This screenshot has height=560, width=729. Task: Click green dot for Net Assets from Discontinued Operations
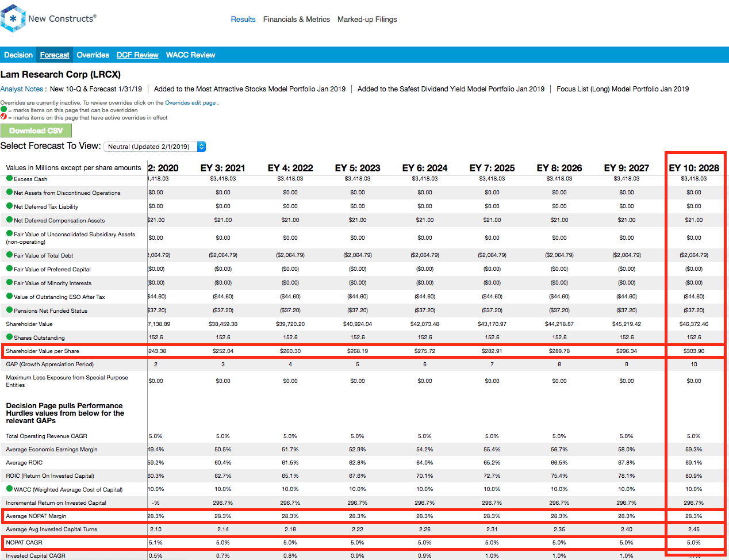pos(9,192)
